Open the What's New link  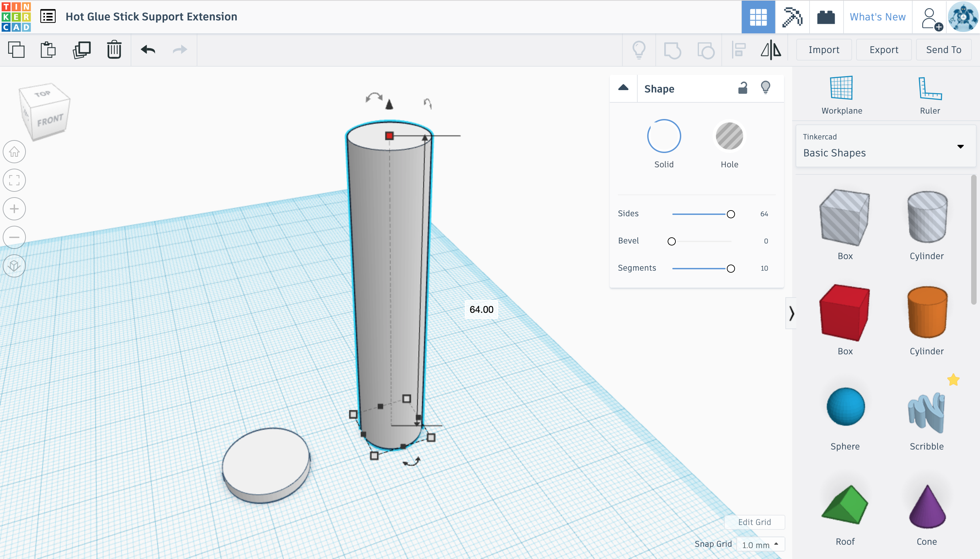point(878,17)
